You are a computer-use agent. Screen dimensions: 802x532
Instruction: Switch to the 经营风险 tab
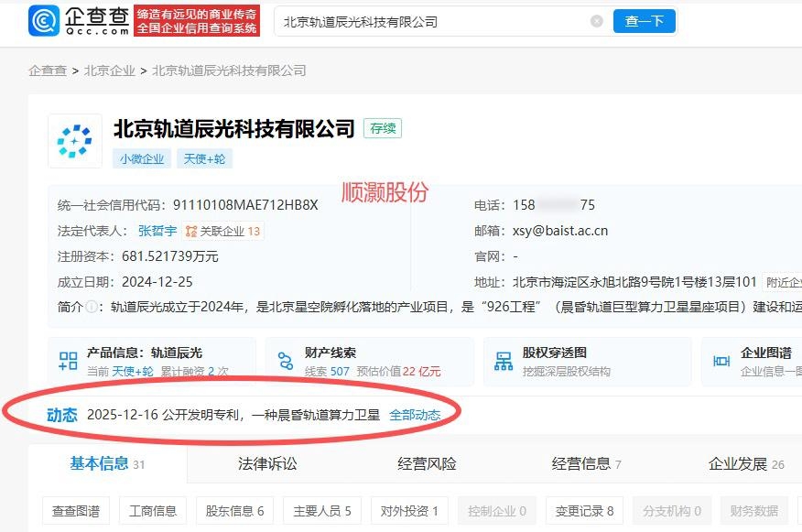tap(427, 464)
